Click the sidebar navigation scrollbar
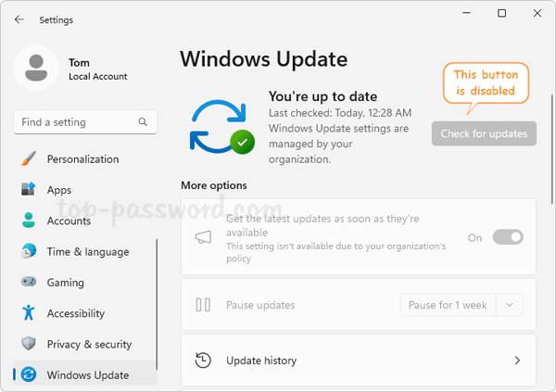This screenshot has height=392, width=556. (x=157, y=304)
